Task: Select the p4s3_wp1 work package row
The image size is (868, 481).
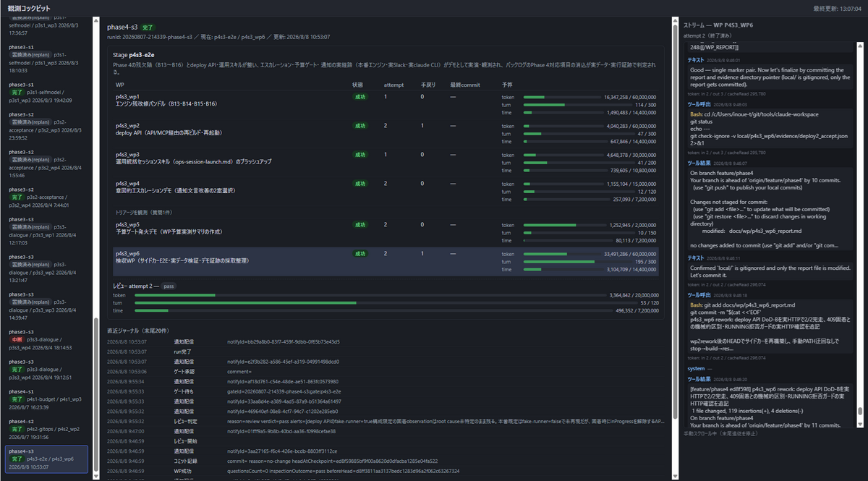Action: click(385, 104)
